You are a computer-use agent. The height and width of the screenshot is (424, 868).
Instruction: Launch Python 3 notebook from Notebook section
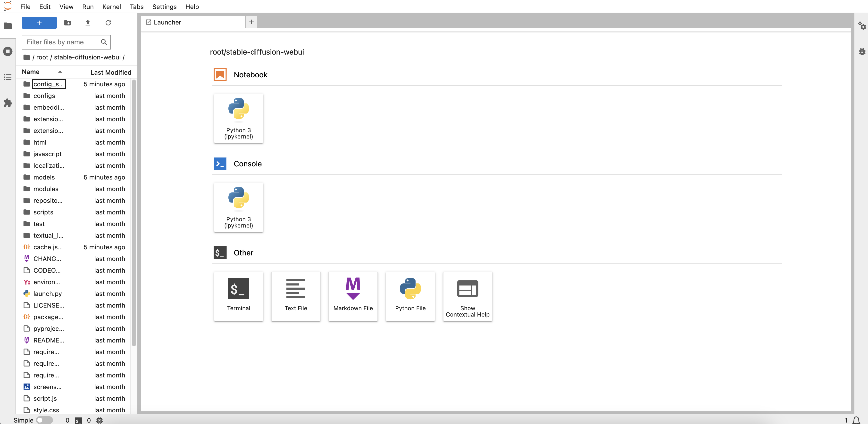coord(238,119)
